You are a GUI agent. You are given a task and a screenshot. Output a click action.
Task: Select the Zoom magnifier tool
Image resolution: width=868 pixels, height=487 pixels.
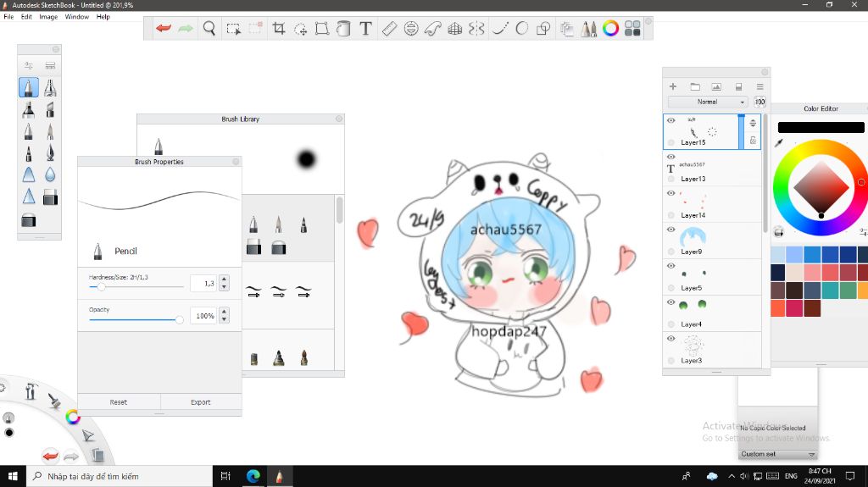tap(209, 28)
